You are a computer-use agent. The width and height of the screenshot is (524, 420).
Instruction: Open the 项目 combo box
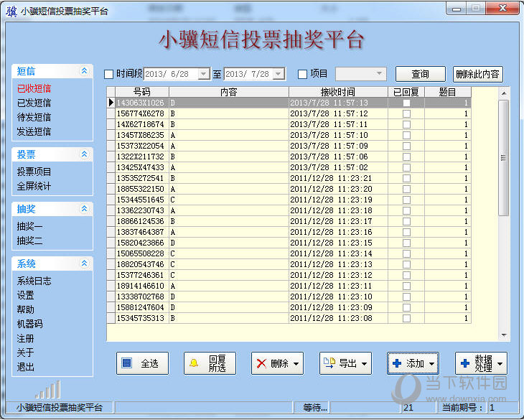click(x=361, y=74)
